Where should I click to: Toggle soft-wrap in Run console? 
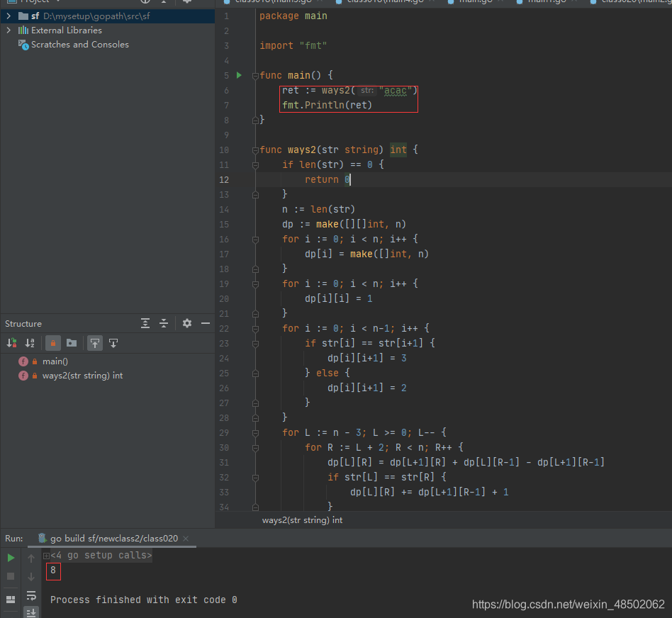pos(31,595)
